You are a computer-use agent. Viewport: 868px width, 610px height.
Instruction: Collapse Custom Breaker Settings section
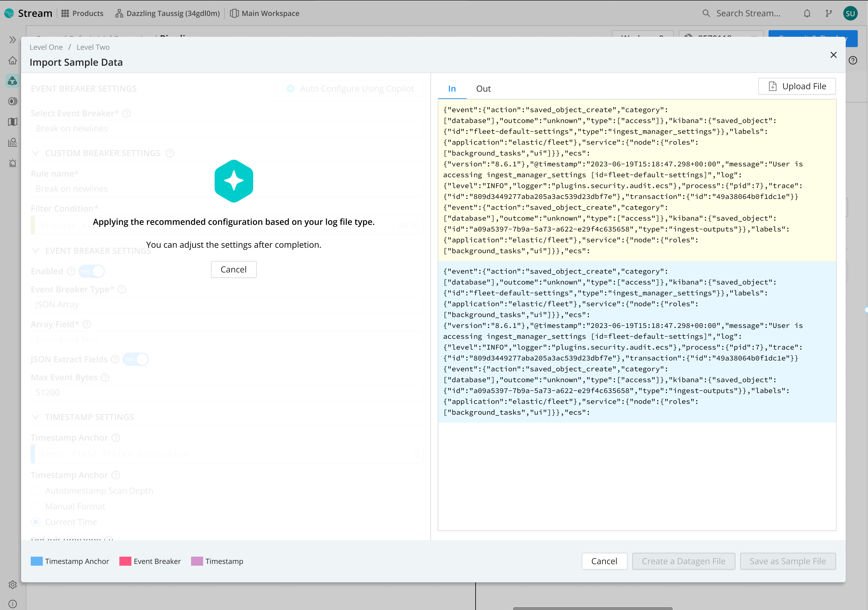36,153
